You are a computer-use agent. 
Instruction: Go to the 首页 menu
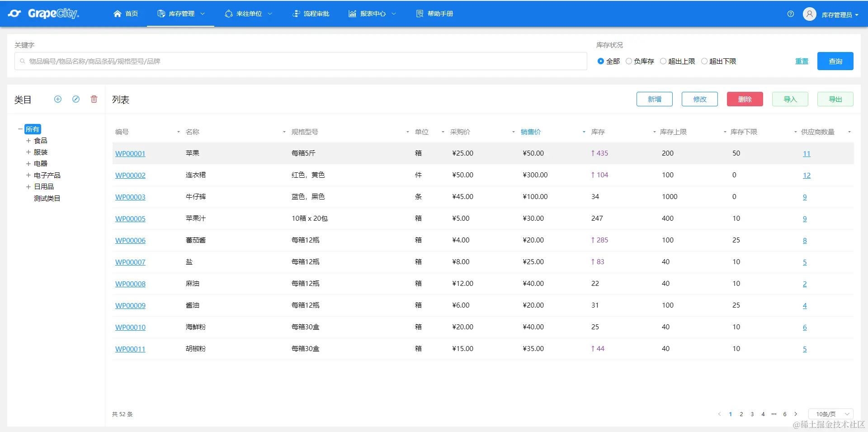[x=126, y=14]
